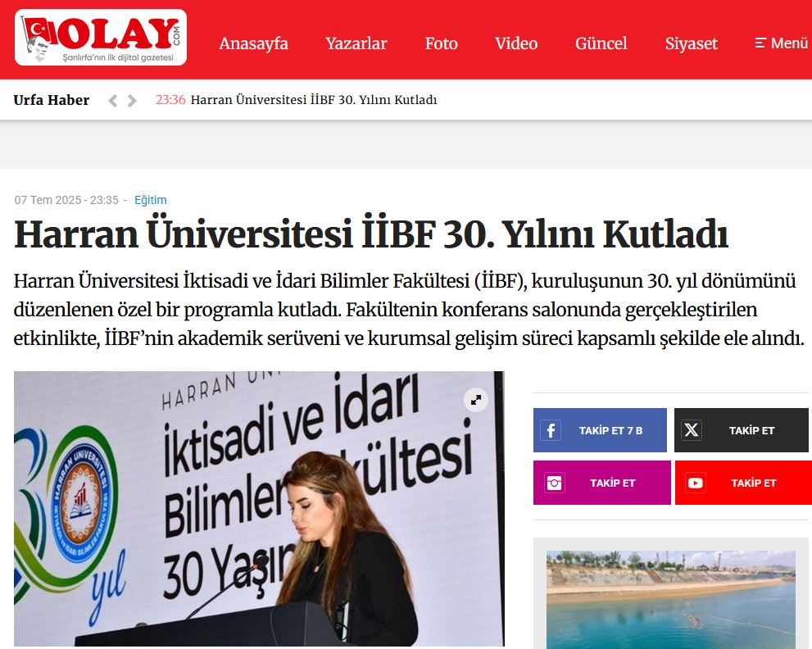Click the X (Twitter) logo icon

(x=692, y=430)
